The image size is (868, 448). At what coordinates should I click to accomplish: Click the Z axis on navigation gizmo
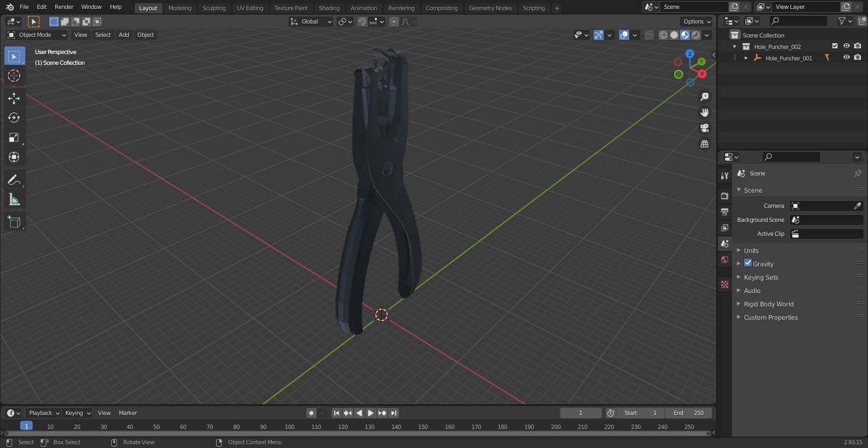tap(689, 54)
